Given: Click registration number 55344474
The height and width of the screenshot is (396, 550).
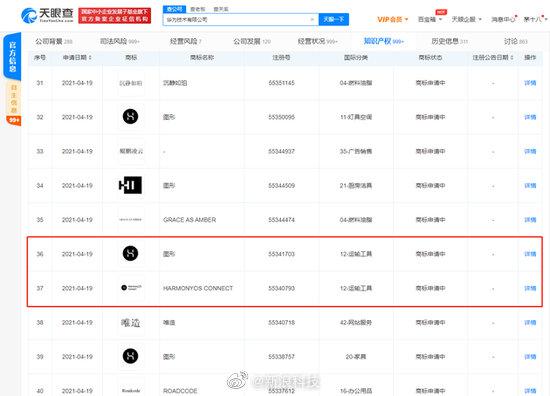Looking at the screenshot, I should click(282, 220).
